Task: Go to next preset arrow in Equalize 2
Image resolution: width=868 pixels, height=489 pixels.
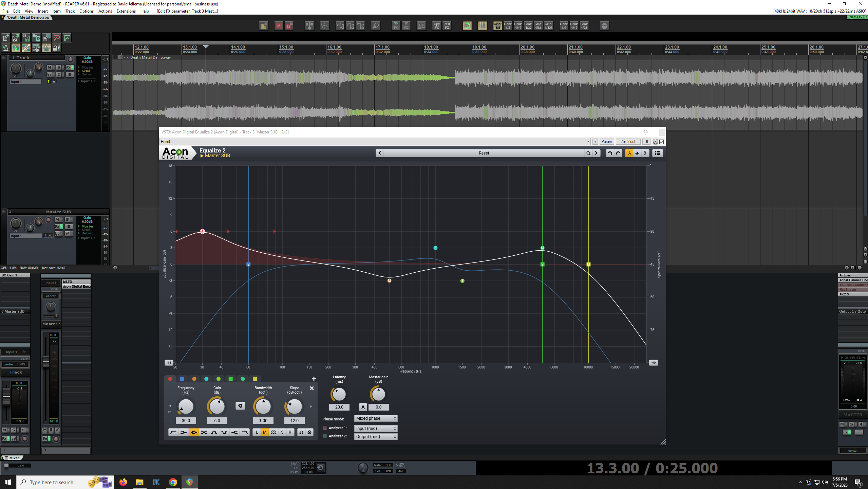Action: [596, 153]
